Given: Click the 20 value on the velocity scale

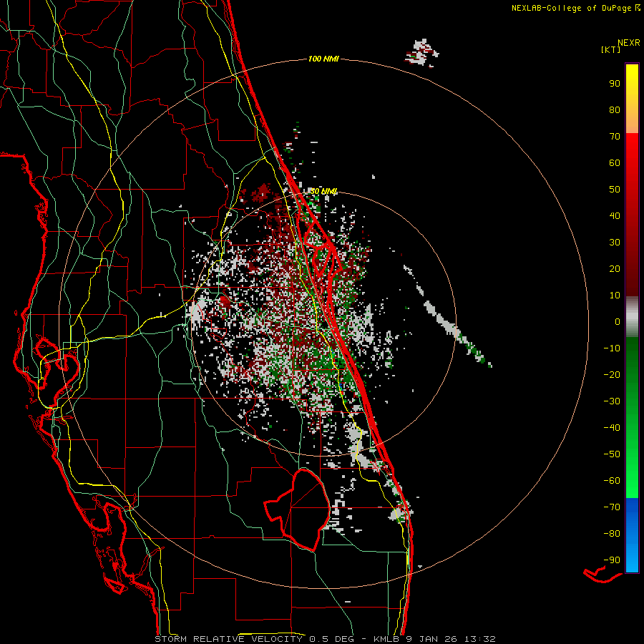Looking at the screenshot, I should tap(615, 269).
